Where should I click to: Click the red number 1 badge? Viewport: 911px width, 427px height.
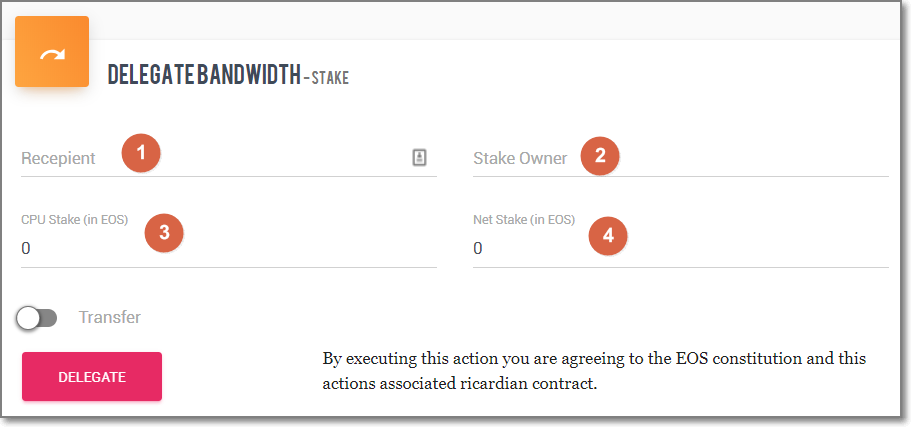click(141, 153)
